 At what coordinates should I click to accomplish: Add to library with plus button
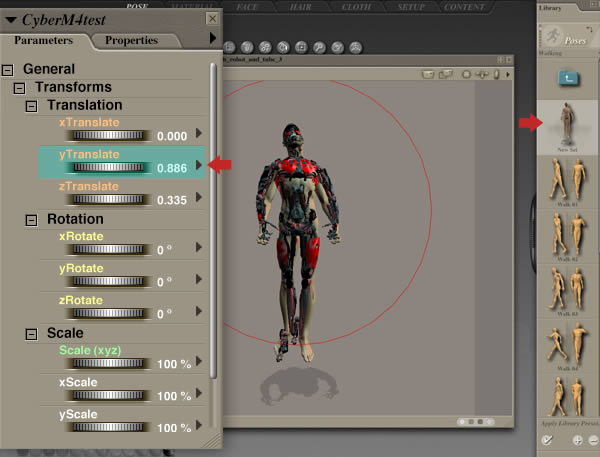pyautogui.click(x=578, y=440)
